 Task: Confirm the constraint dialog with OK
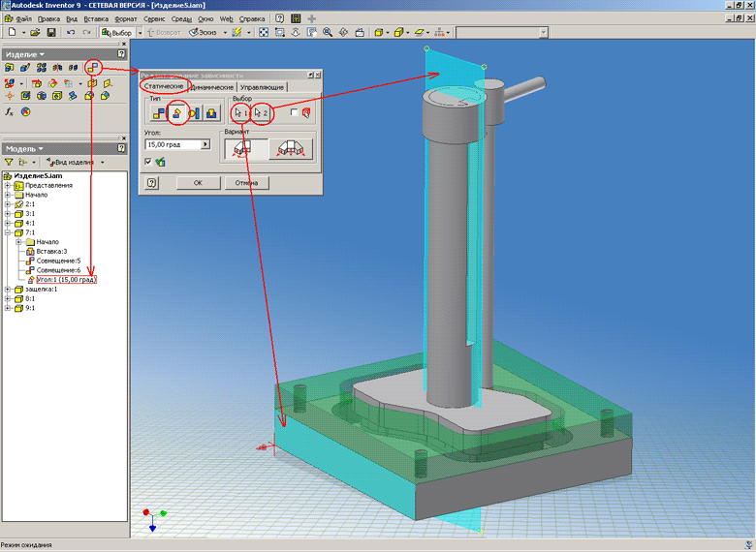198,183
